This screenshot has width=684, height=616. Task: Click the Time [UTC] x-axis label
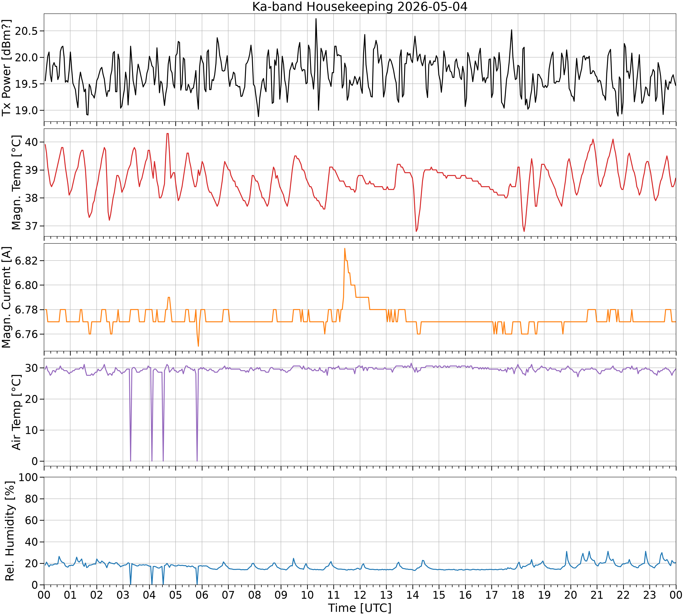point(360,608)
